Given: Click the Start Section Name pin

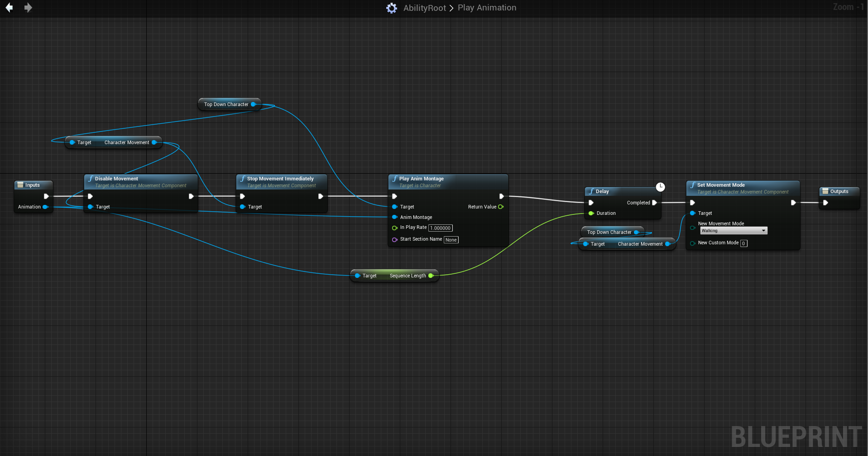Looking at the screenshot, I should pos(394,239).
